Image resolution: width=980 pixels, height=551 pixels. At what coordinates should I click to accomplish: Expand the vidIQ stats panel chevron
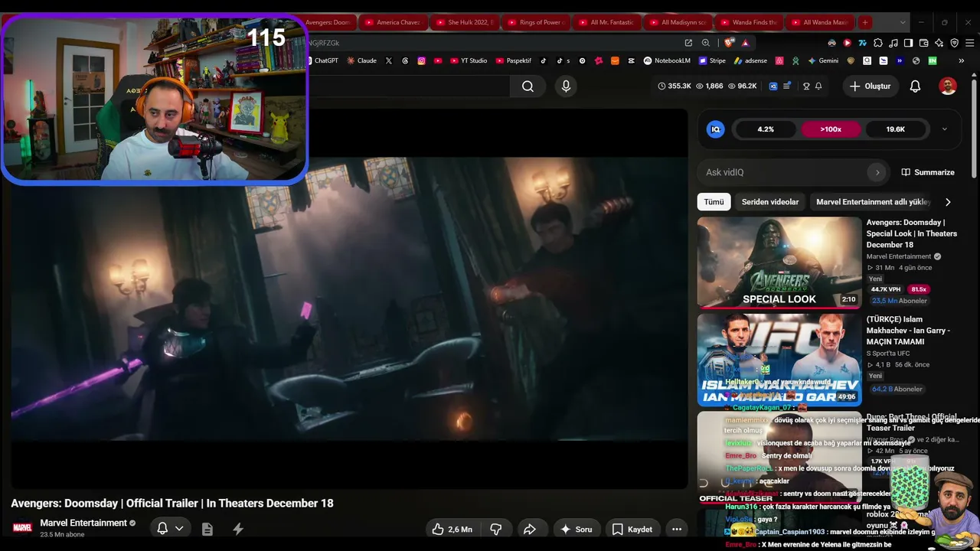tap(944, 129)
